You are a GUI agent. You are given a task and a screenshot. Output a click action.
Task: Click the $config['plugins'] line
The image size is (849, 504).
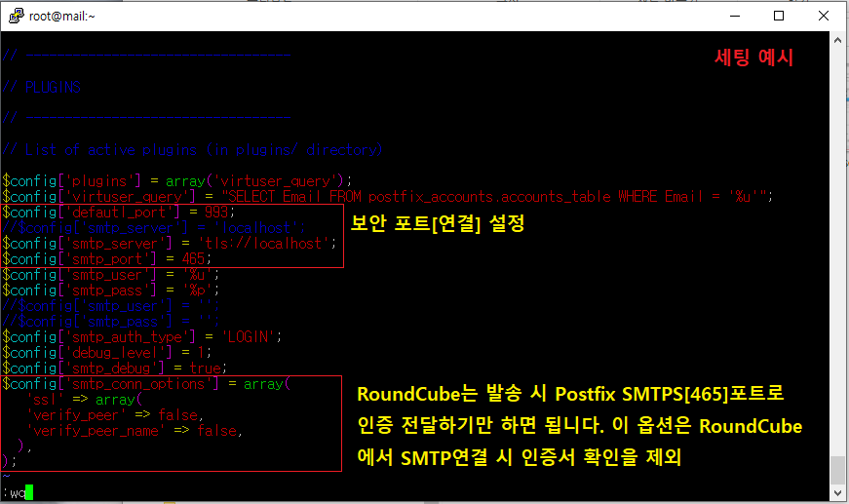point(177,180)
